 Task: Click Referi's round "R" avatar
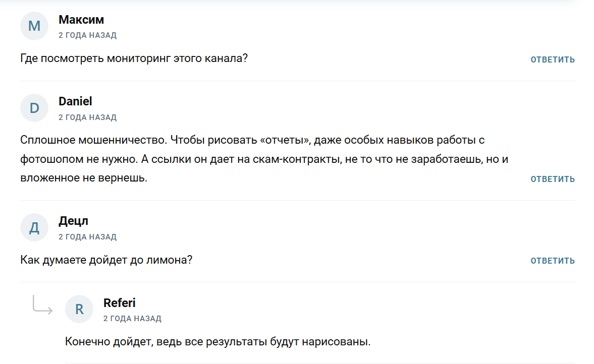pyautogui.click(x=79, y=309)
